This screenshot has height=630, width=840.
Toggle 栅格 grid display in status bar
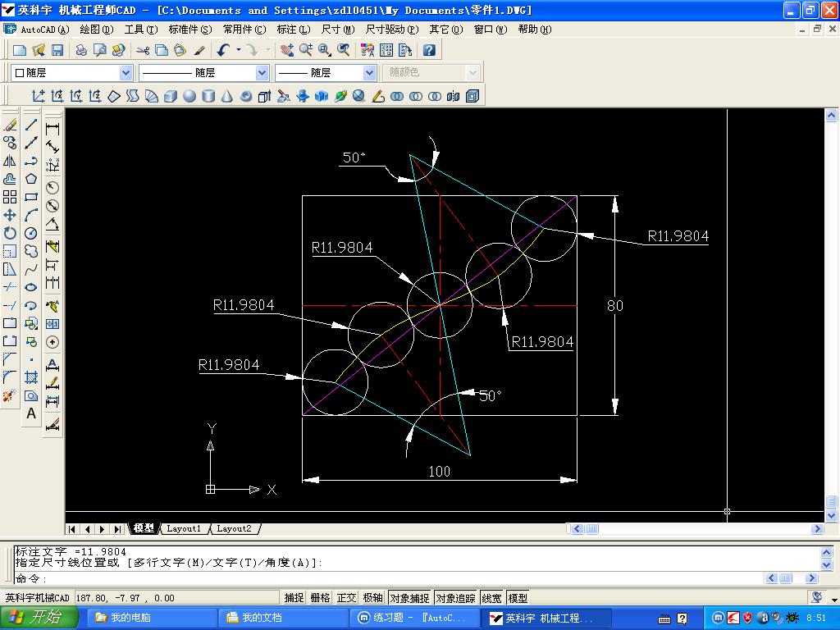tap(321, 598)
